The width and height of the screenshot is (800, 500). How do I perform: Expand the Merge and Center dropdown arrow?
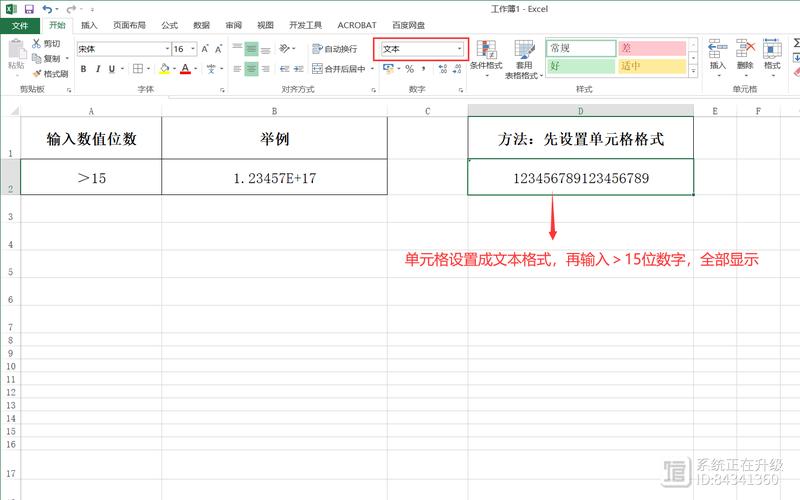(372, 68)
